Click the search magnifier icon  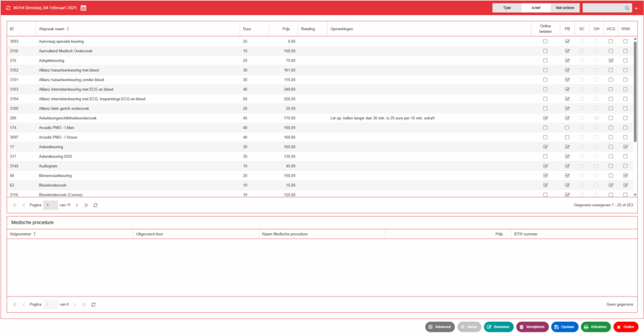[627, 8]
